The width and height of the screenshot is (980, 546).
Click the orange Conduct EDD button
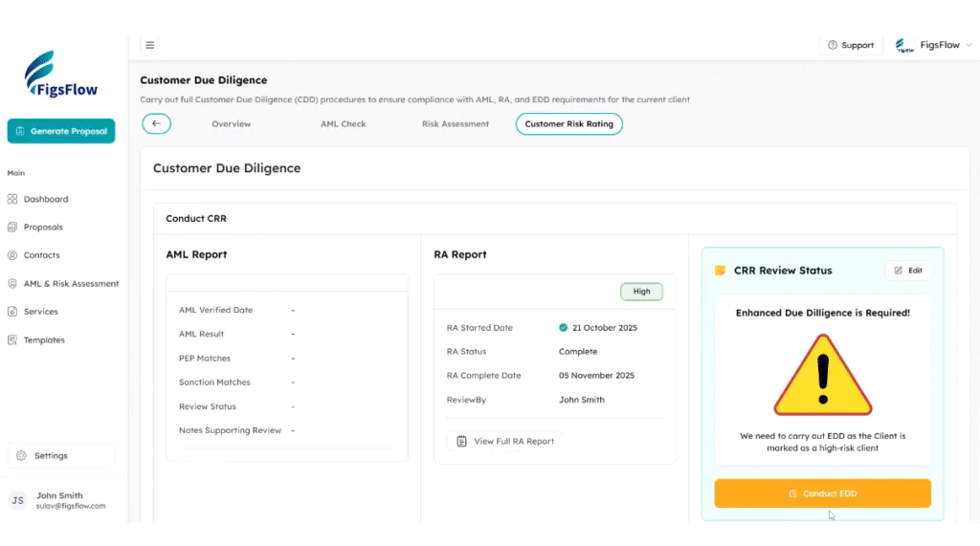click(822, 493)
